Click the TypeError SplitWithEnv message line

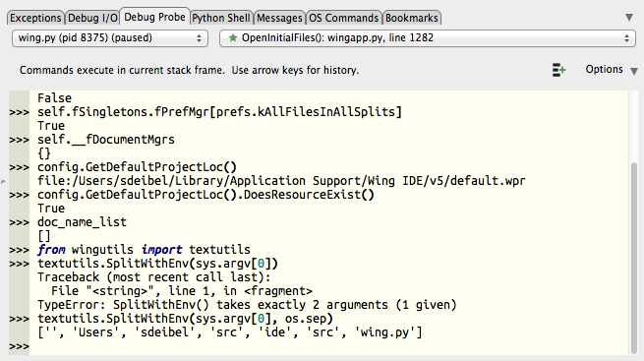coord(247,305)
